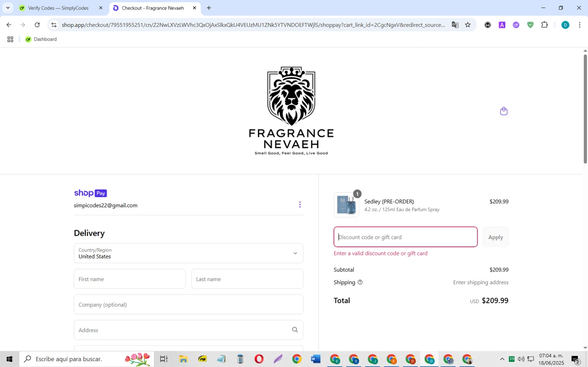Open the Chrome profile avatar D
The height and width of the screenshot is (367, 588).
click(x=565, y=25)
